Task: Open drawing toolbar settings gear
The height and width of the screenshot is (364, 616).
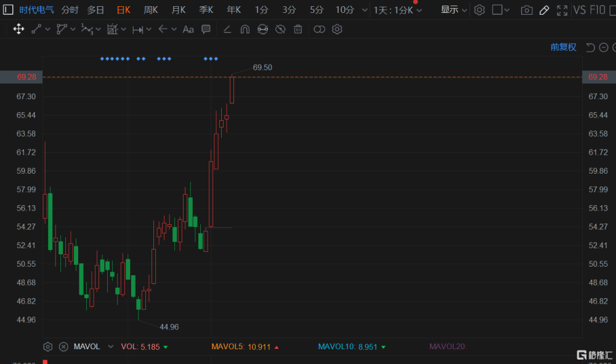Action: [x=337, y=29]
